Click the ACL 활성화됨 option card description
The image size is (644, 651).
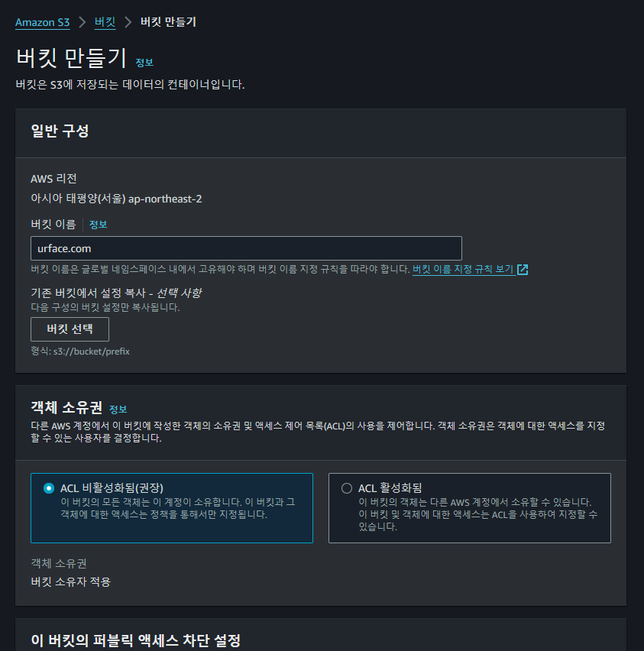tap(477, 514)
